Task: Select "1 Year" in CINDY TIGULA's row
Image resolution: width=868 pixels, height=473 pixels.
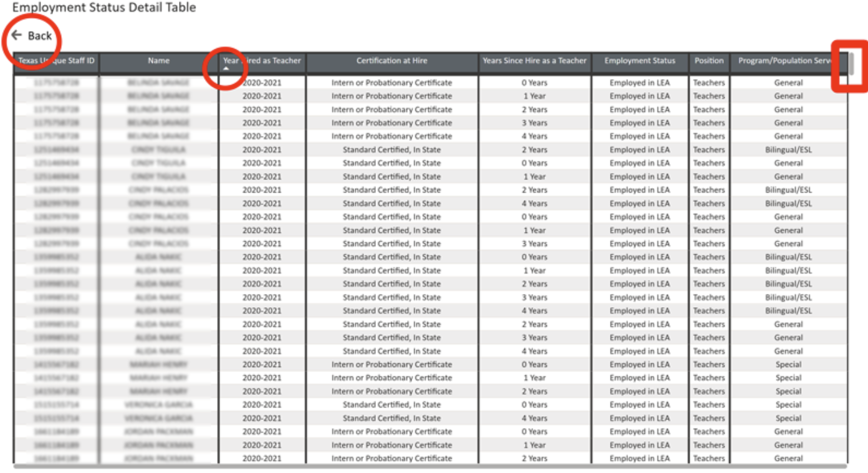Action: coord(535,176)
